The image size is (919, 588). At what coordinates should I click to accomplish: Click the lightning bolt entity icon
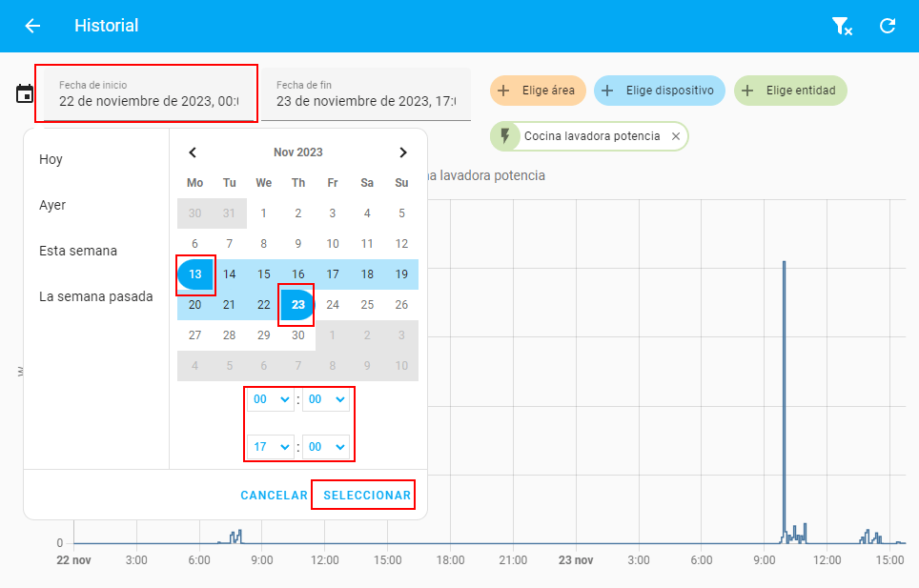(x=505, y=136)
